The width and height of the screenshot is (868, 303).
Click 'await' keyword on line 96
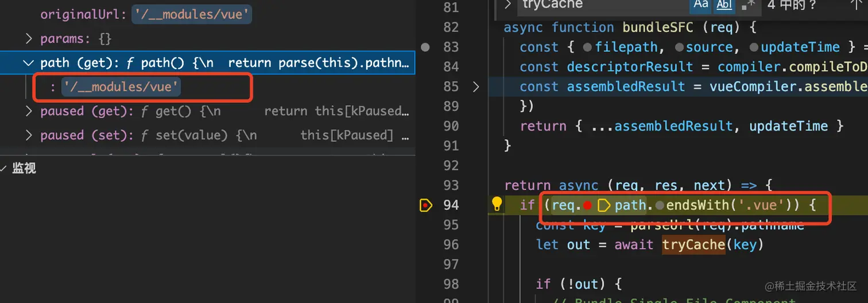click(634, 245)
